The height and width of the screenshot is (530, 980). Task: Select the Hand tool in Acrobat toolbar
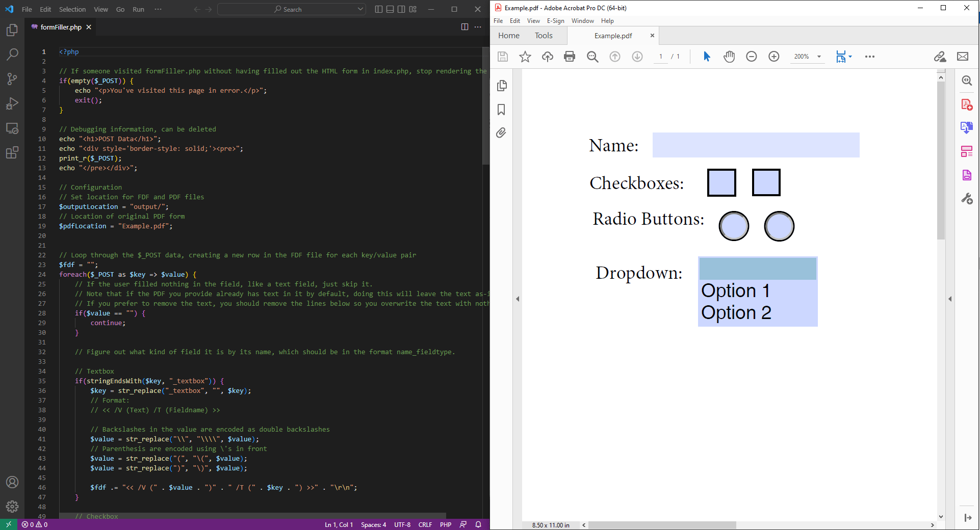click(x=729, y=57)
